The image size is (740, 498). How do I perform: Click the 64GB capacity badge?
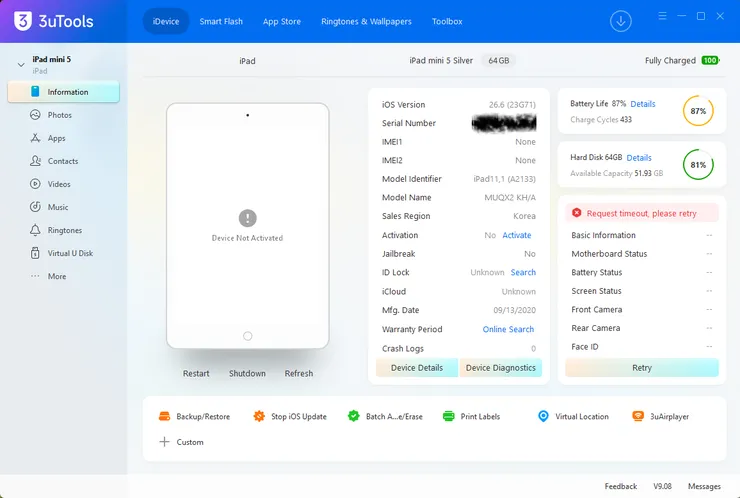(498, 60)
